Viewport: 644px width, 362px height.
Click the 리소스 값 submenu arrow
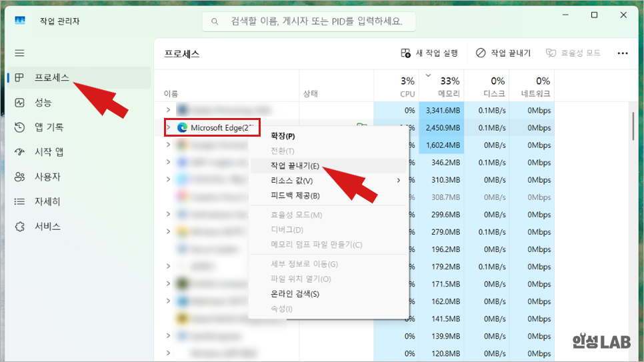[x=399, y=181]
